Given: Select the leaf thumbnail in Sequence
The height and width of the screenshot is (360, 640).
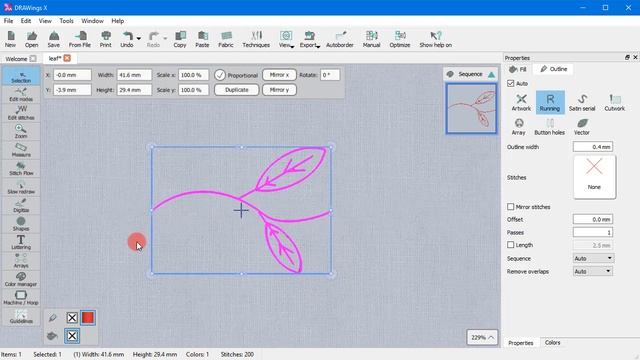Looking at the screenshot, I should [x=471, y=109].
